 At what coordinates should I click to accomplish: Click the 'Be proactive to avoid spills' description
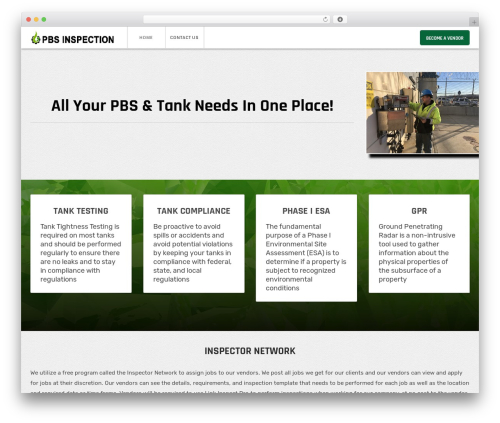click(x=193, y=253)
